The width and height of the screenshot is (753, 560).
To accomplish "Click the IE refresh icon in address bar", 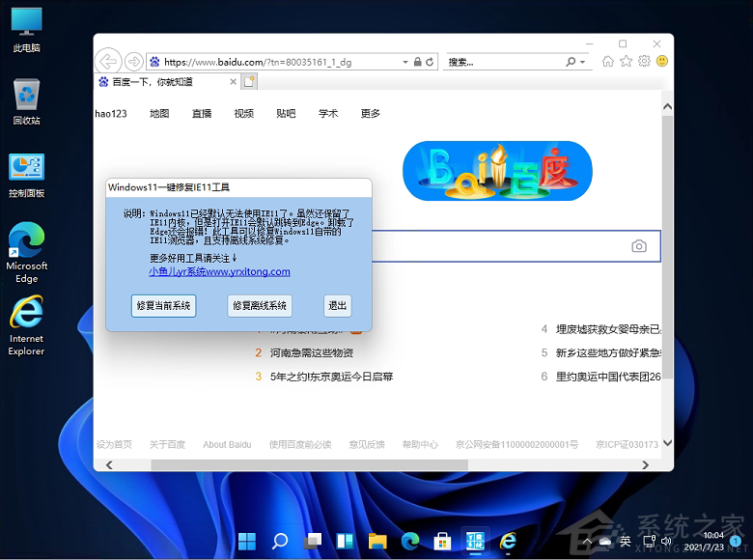I will click(431, 62).
